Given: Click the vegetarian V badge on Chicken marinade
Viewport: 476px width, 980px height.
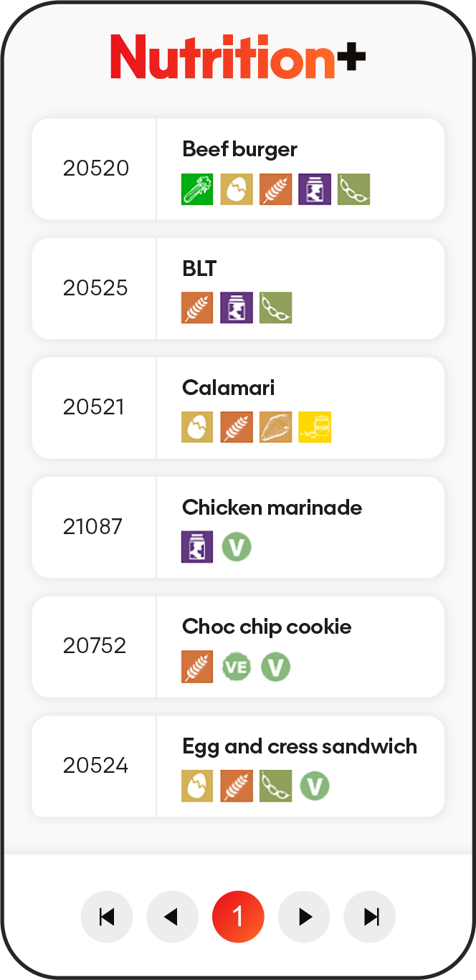Looking at the screenshot, I should pos(237,548).
